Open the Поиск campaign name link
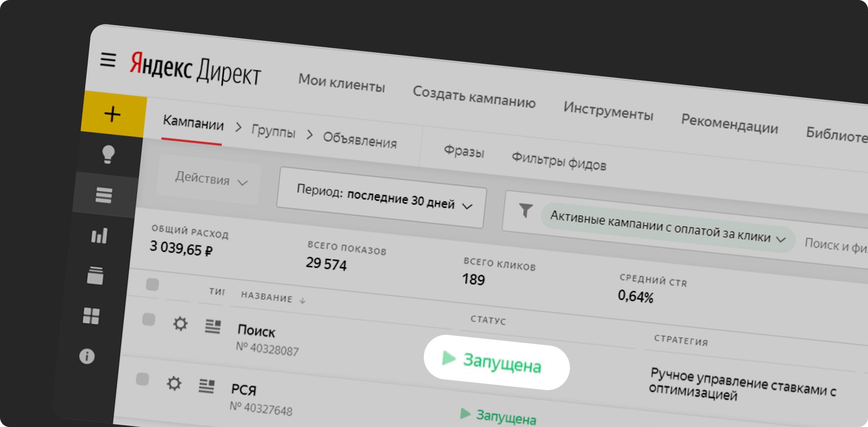 pyautogui.click(x=256, y=331)
